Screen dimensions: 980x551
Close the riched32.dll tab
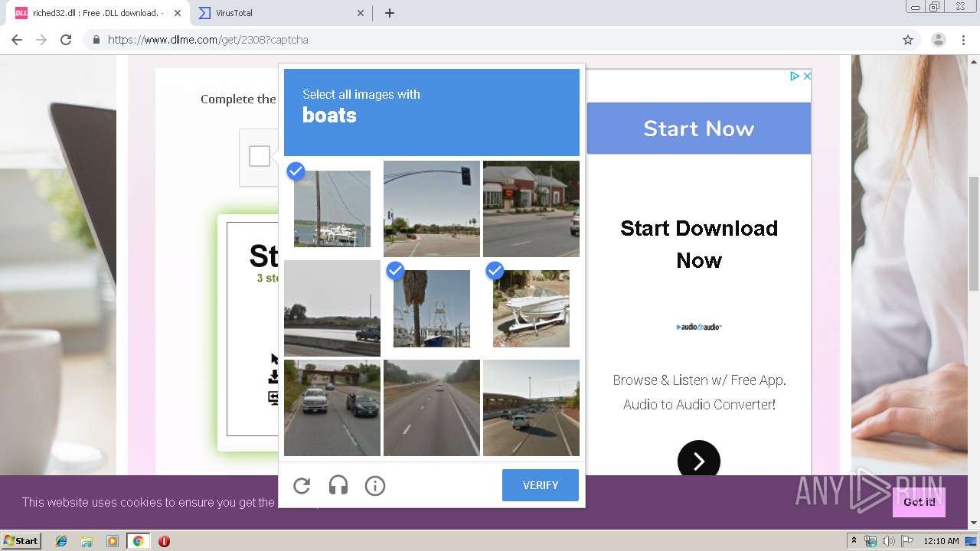[178, 13]
